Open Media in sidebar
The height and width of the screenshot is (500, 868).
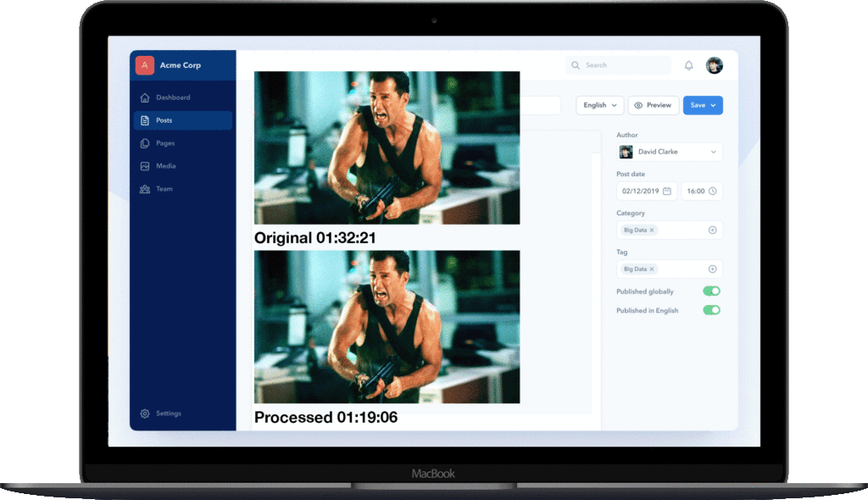coord(183,166)
